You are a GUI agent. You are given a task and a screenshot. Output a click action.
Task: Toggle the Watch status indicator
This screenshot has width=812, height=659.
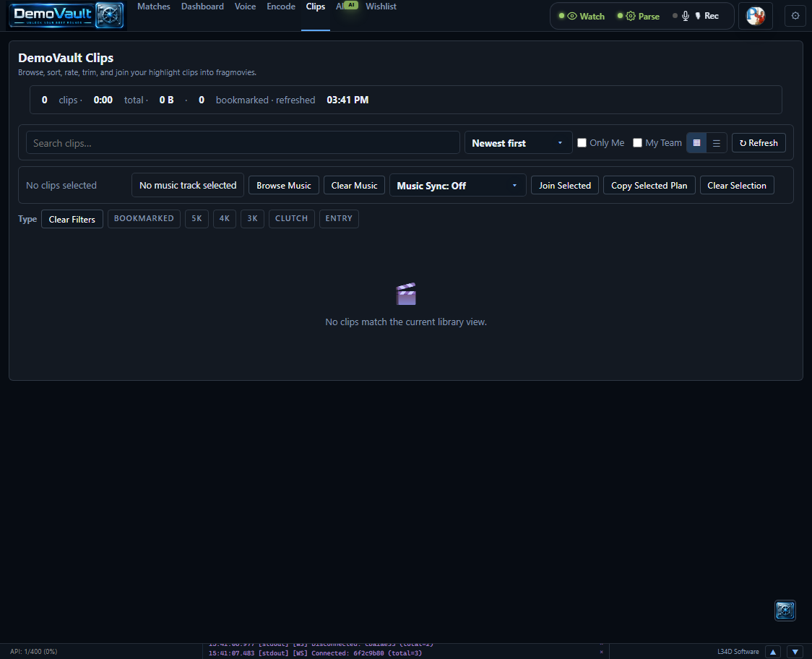582,16
